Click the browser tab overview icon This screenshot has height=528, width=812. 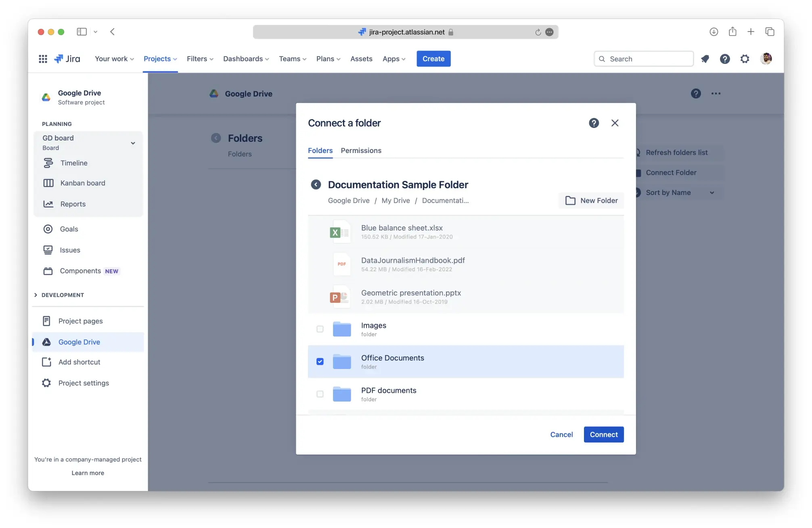770,32
